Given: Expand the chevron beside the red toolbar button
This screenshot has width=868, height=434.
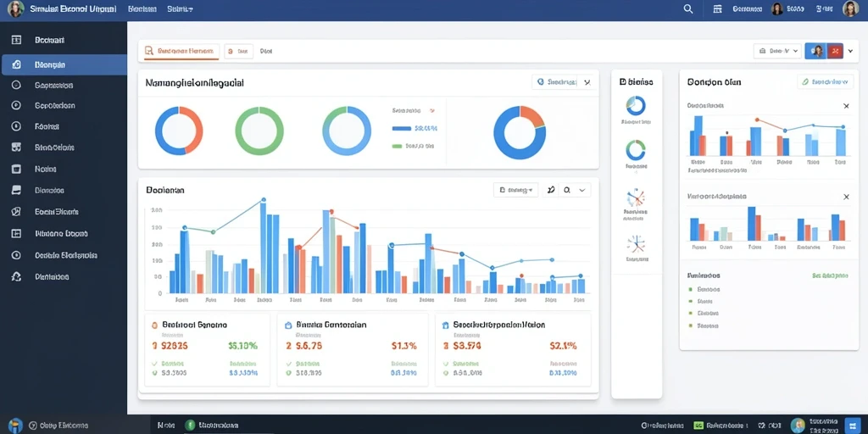Looking at the screenshot, I should [850, 51].
